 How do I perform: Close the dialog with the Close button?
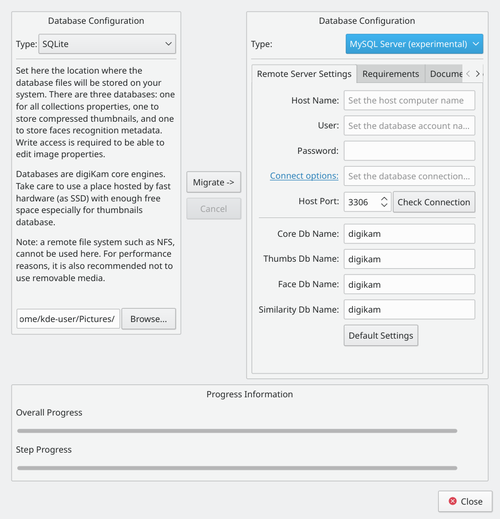[465, 501]
